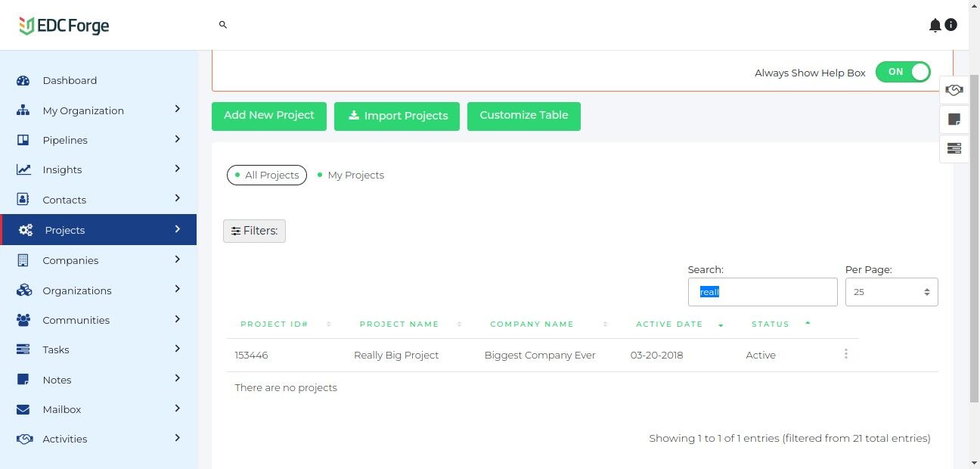Click the Companies building icon

click(x=23, y=260)
